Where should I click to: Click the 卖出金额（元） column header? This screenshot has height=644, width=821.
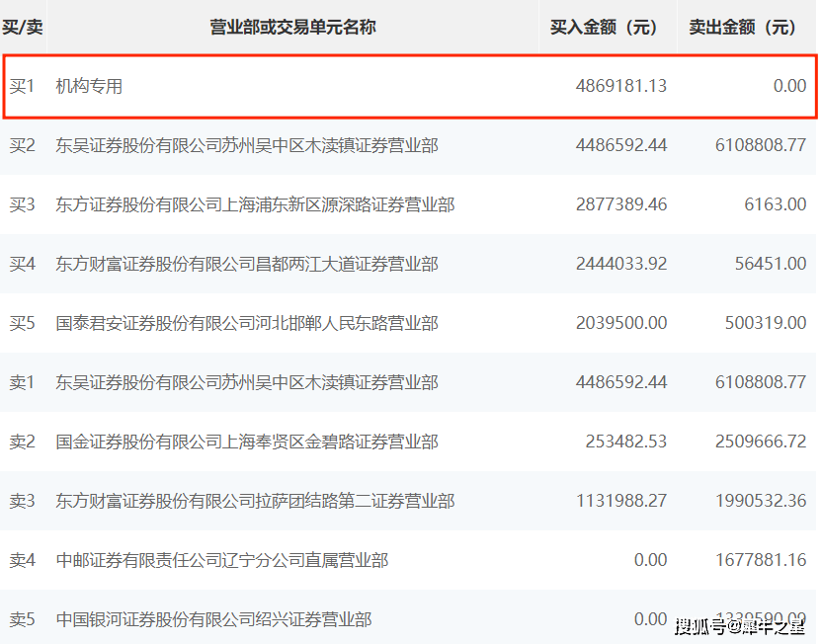742,28
